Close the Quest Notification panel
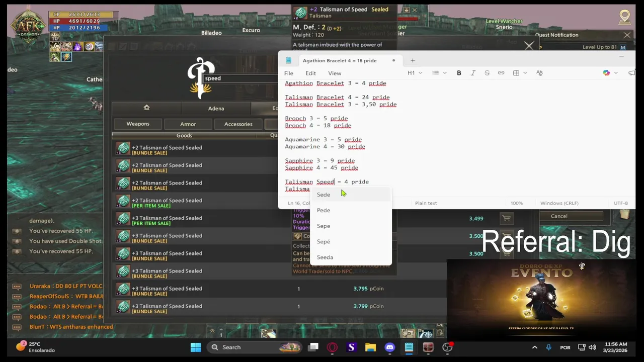The height and width of the screenshot is (362, 644). [x=627, y=35]
